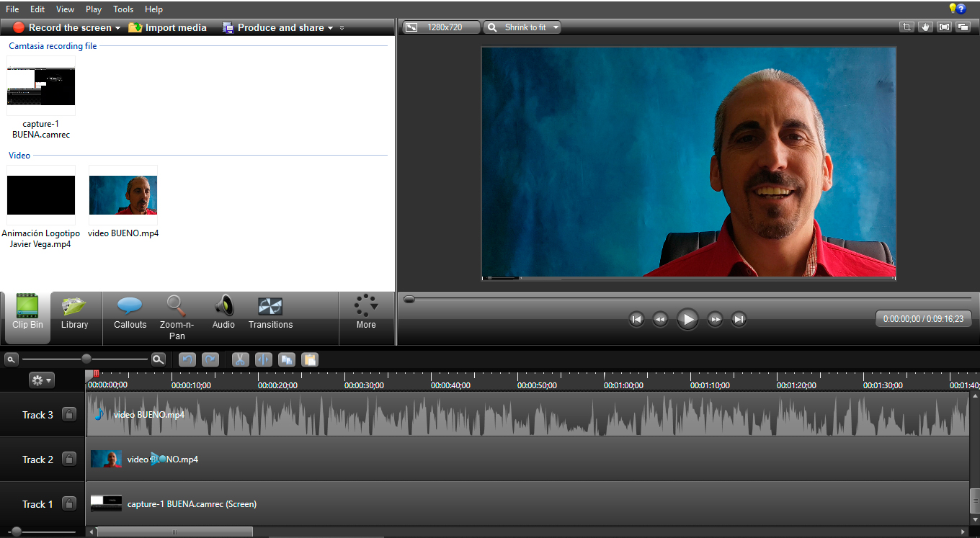Click the timeline zoom slider handle
This screenshot has width=980, height=538.
[x=86, y=359]
